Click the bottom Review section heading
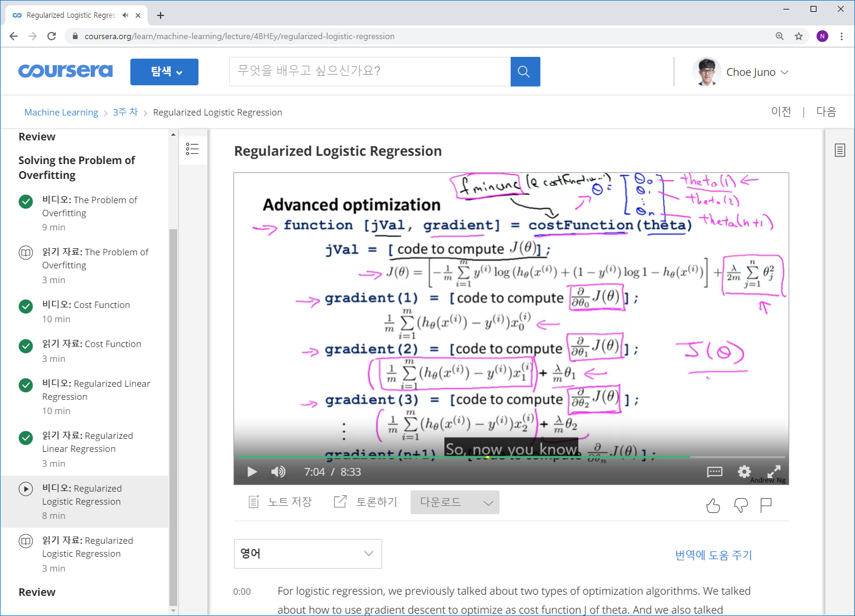Viewport: 855px width, 616px height. (37, 592)
